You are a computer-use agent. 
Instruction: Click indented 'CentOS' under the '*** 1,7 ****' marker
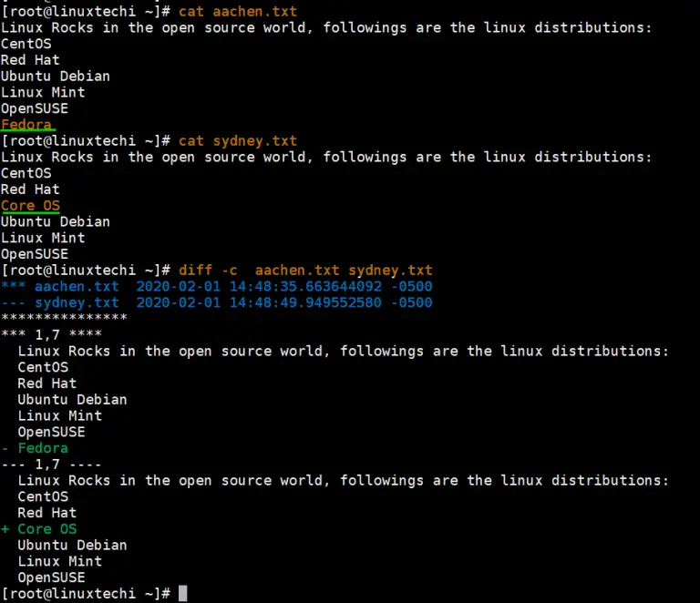(44, 367)
